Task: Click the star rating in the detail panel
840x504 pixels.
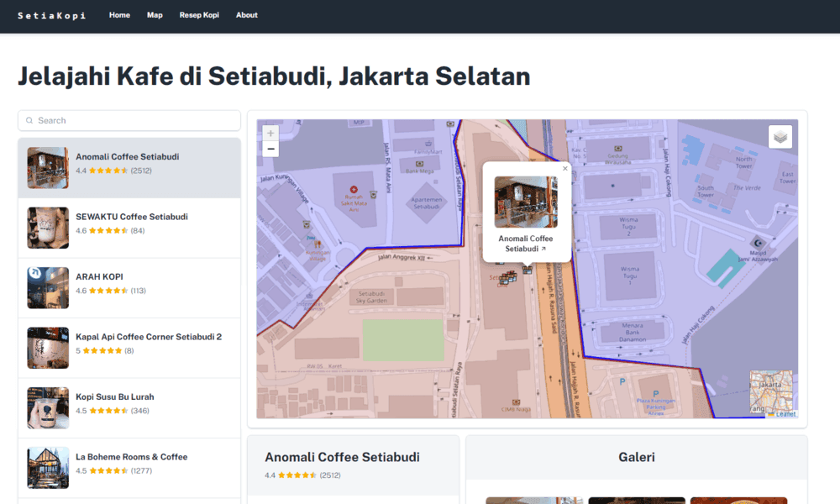Action: 297,475
